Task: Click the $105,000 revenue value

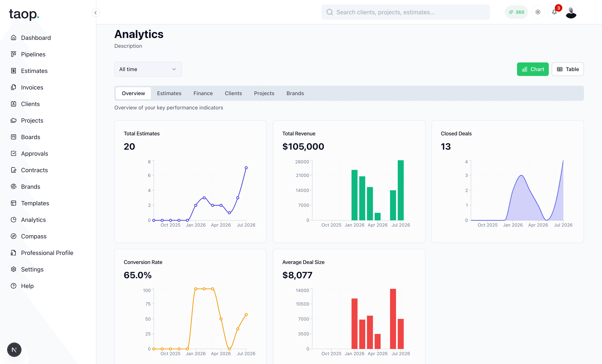Action: (303, 147)
